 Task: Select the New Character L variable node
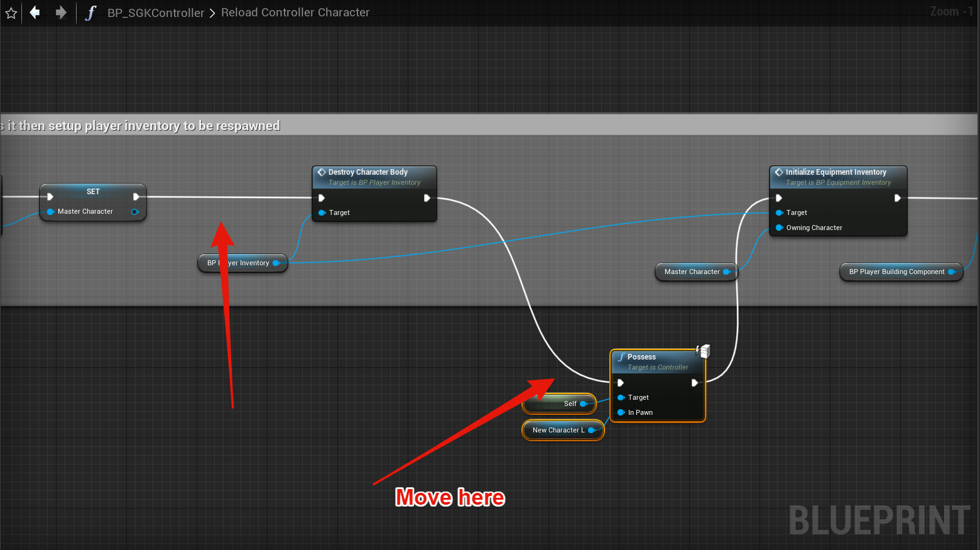click(563, 431)
